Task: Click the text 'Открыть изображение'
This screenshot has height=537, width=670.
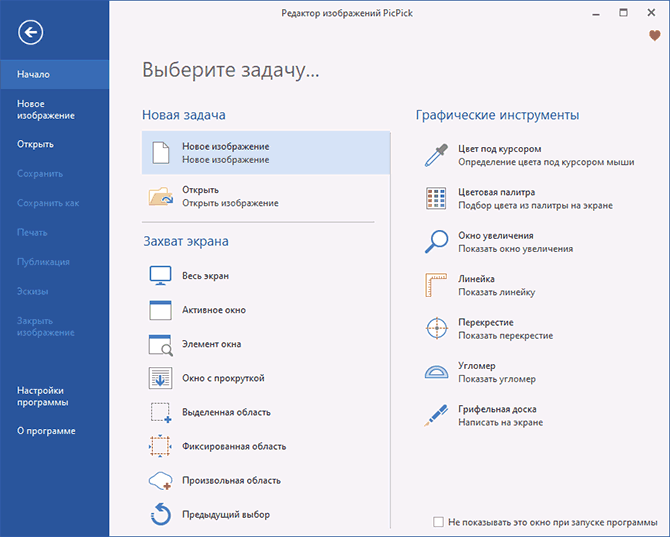Action: pos(230,203)
